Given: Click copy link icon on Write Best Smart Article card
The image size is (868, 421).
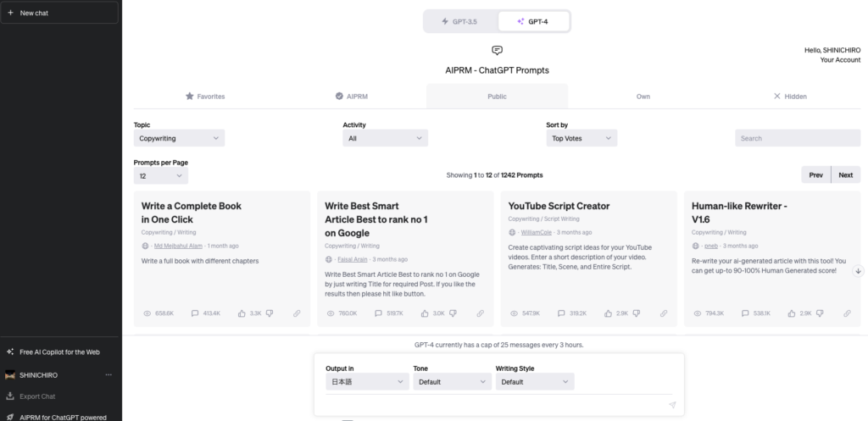Looking at the screenshot, I should pos(480,313).
